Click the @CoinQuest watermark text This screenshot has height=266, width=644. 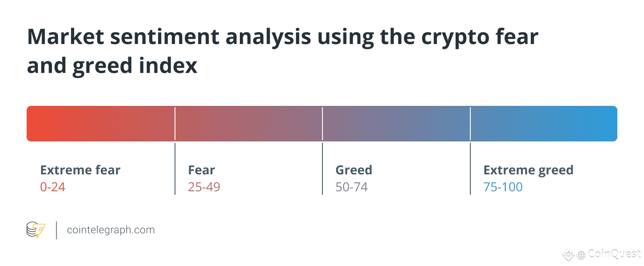608,254
